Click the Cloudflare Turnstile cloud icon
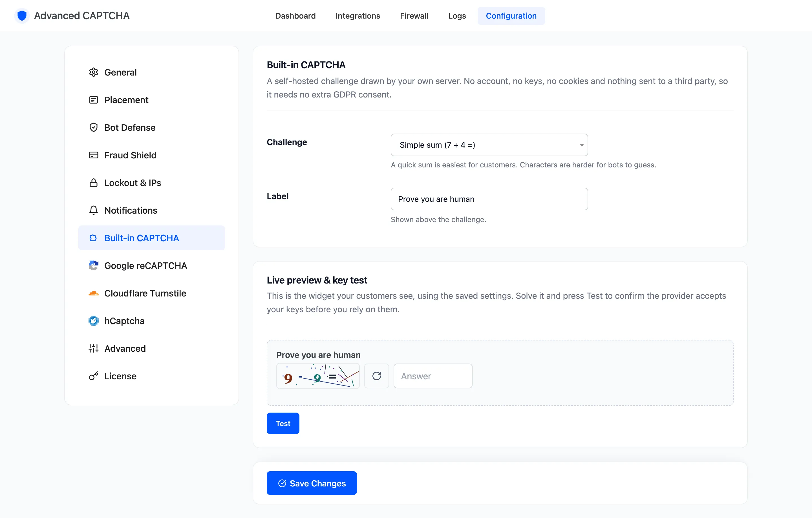This screenshot has height=518, width=812. tap(93, 293)
